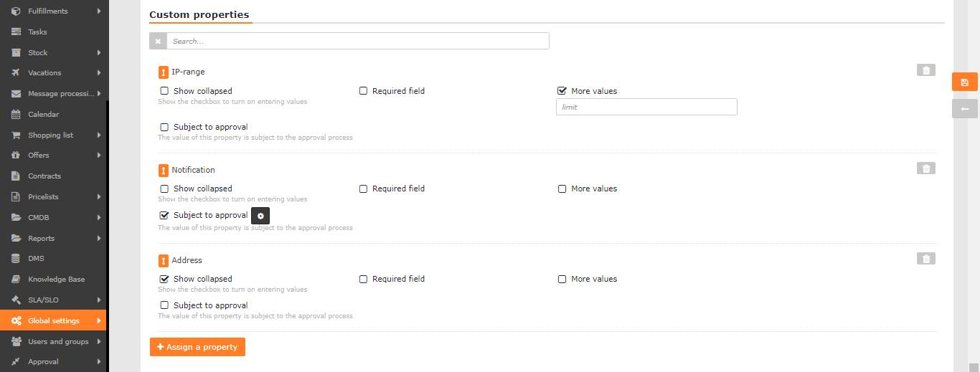Clear the search with the x button
Viewport: 980px width, 372px height.
158,41
